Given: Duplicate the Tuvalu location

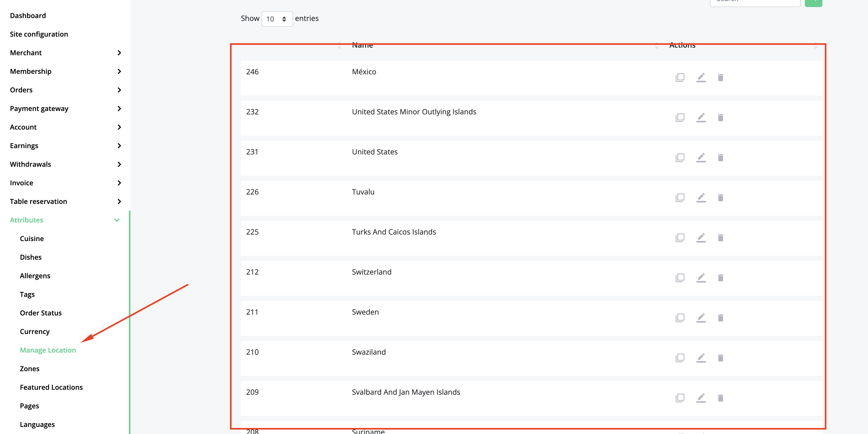Looking at the screenshot, I should (680, 198).
